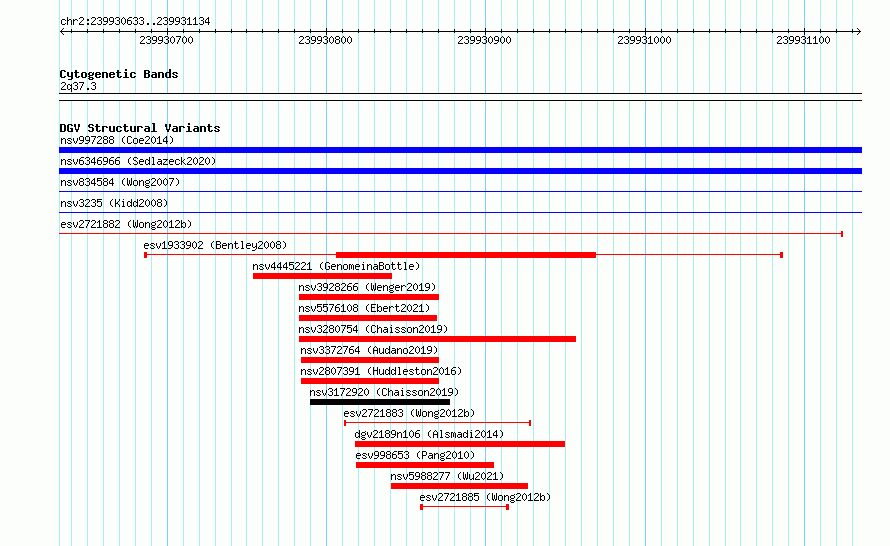This screenshot has height=546, width=890.
Task: Click the dgv2189n106 red bar
Action: (x=460, y=444)
